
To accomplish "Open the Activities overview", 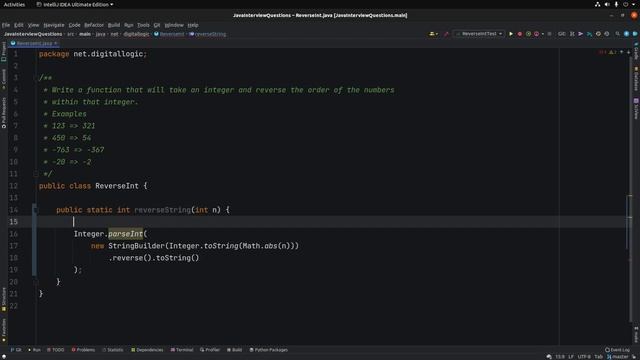I will 14,4.
